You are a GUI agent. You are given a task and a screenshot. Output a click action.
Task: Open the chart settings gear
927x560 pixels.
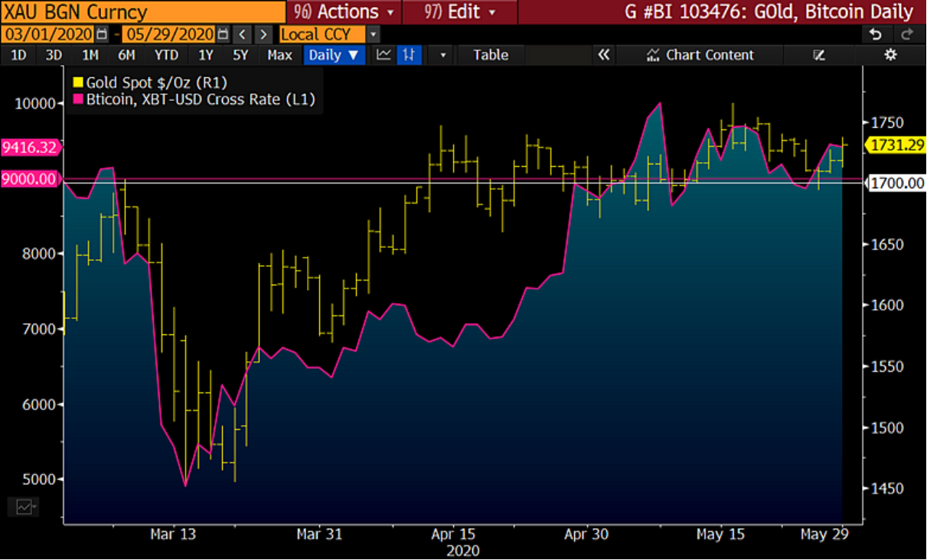point(890,55)
